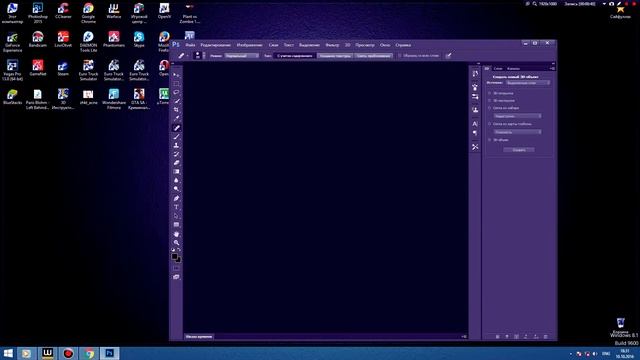Select the Clone Stamp tool
The height and width of the screenshot is (360, 640).
click(x=176, y=145)
